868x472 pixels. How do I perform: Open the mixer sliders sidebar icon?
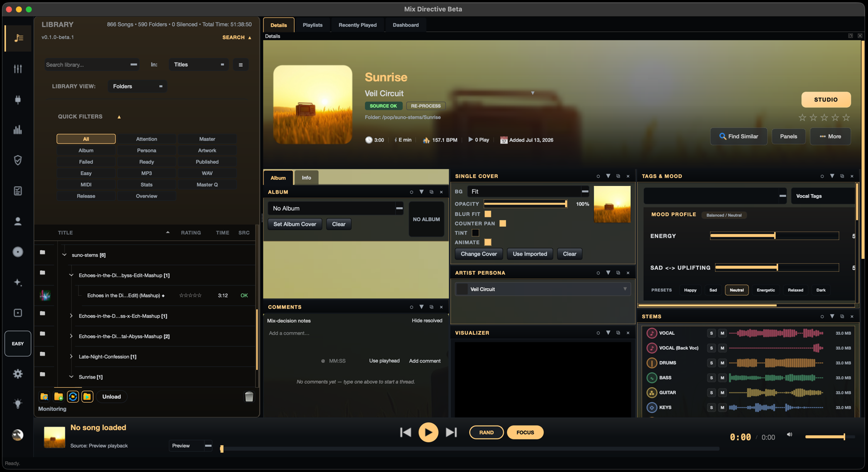(18, 69)
